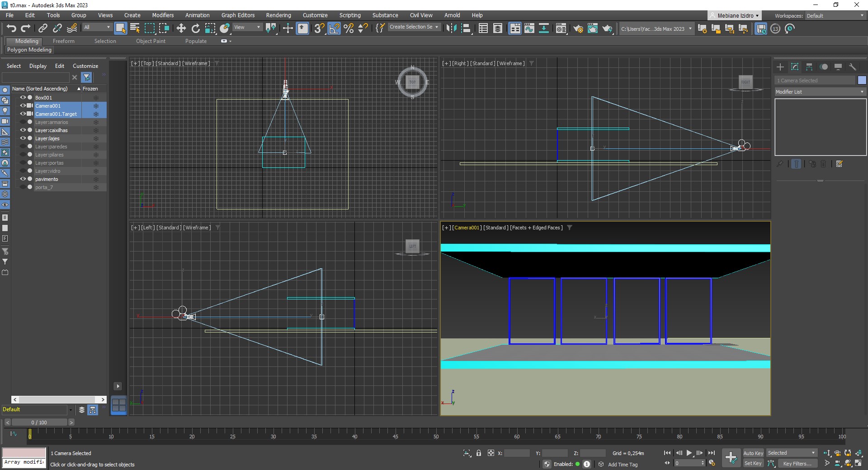The width and height of the screenshot is (868, 470).
Task: Open the Rendering menu
Action: [x=278, y=15]
